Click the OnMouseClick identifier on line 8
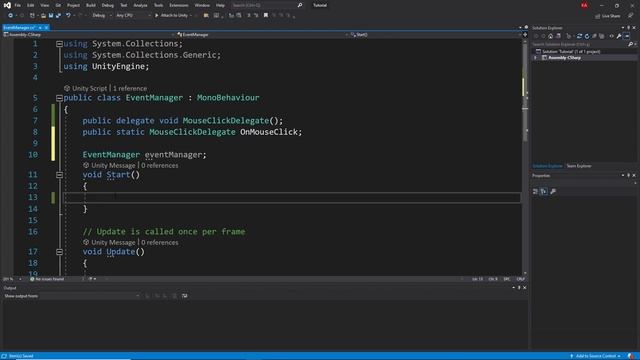Image resolution: width=640 pixels, height=360 pixels. (270, 132)
